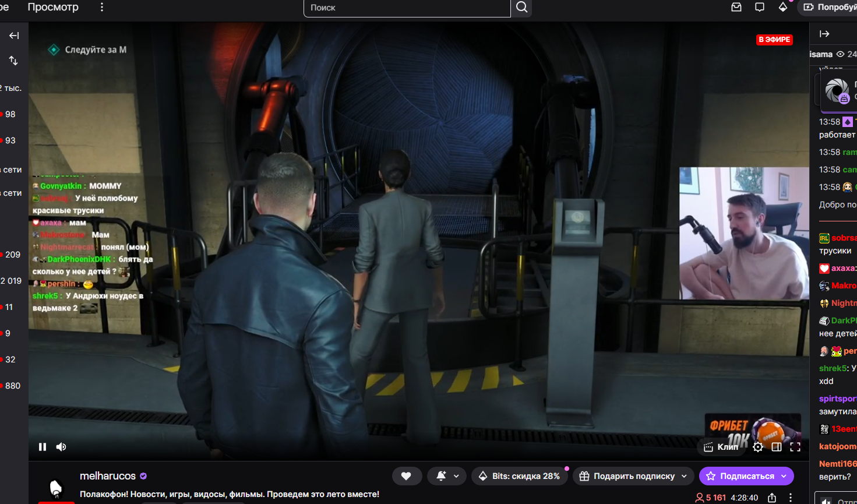Open the whispers speech bubble icon
Viewport: 857px width, 504px height.
pyautogui.click(x=760, y=7)
